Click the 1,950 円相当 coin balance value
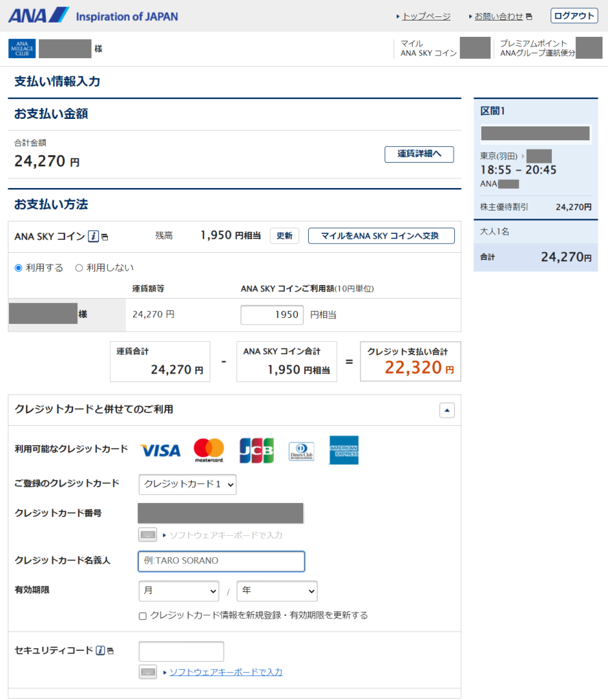 point(231,235)
